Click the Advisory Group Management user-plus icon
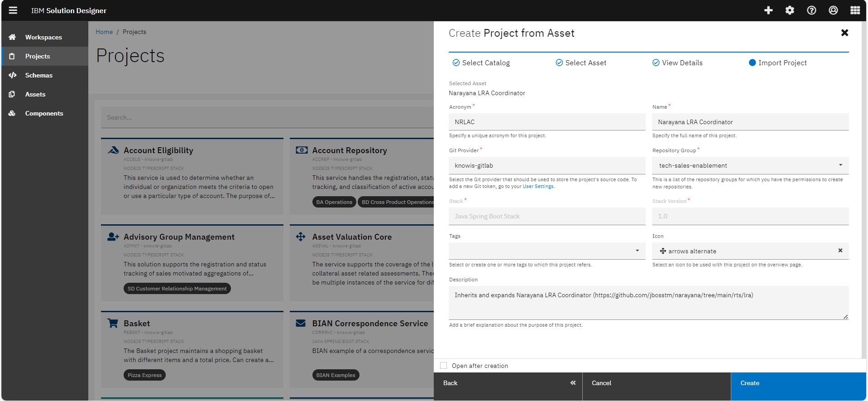The width and height of the screenshot is (868, 401). 113,237
